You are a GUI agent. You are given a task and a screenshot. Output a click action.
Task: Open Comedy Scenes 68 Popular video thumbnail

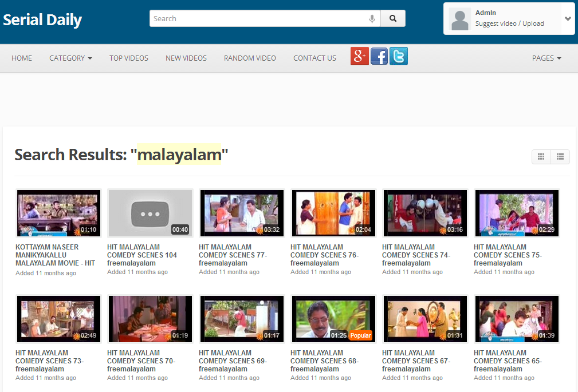point(333,319)
